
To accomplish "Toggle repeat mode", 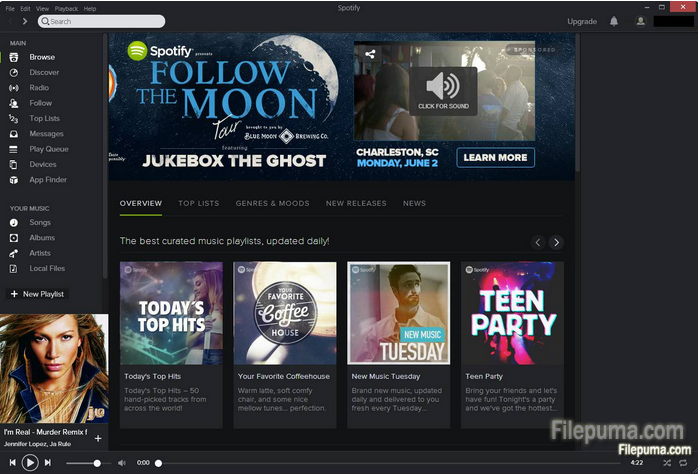I will point(685,463).
